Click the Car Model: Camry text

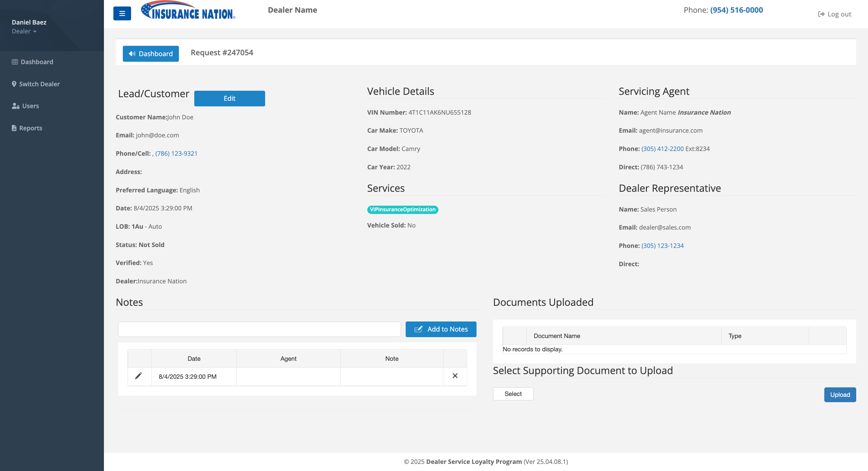point(394,149)
